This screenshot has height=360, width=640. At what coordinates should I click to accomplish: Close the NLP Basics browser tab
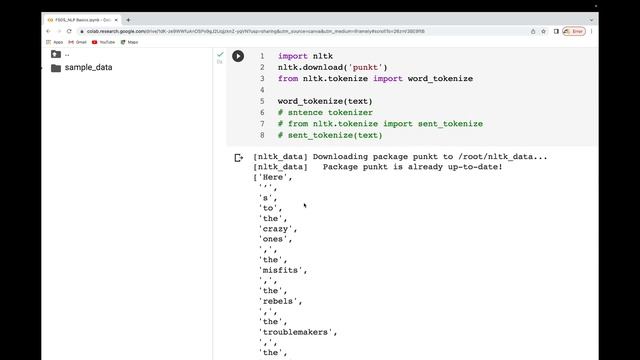tap(116, 20)
